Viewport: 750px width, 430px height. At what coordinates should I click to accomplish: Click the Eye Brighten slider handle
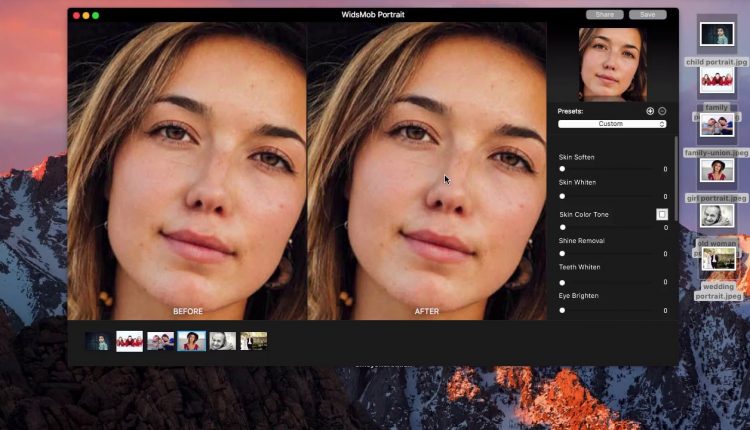coord(562,310)
